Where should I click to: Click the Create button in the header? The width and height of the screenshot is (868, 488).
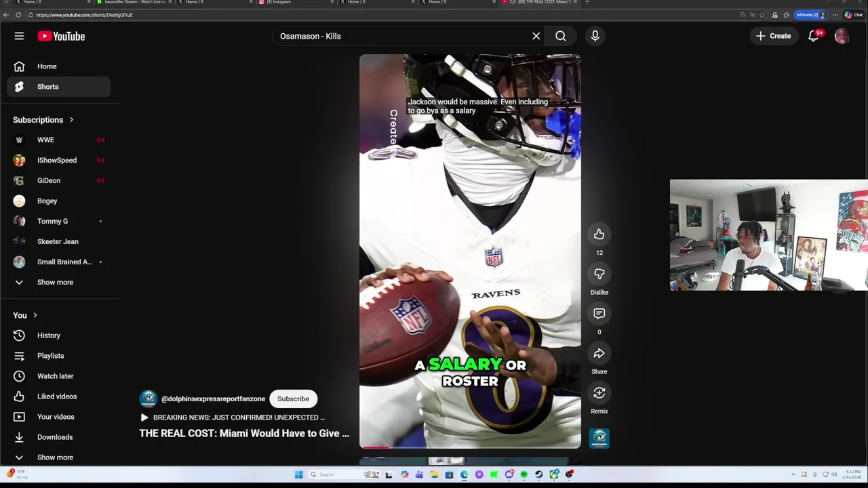pos(773,36)
